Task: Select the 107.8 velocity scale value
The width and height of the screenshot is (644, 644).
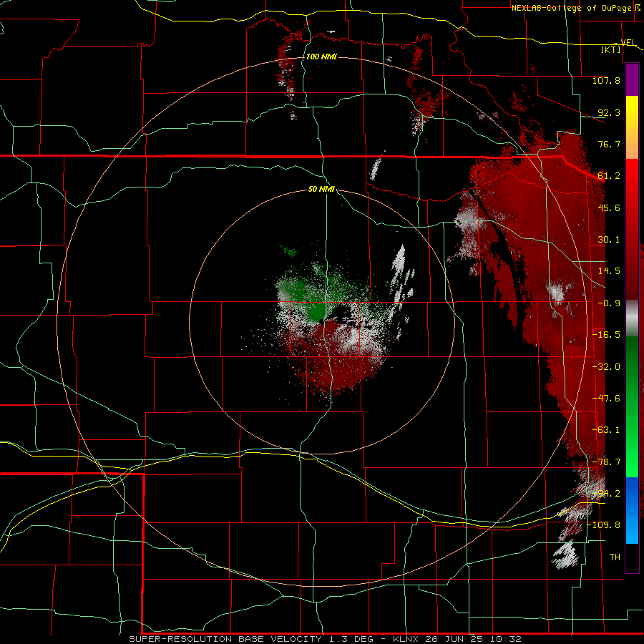Action: [606, 80]
